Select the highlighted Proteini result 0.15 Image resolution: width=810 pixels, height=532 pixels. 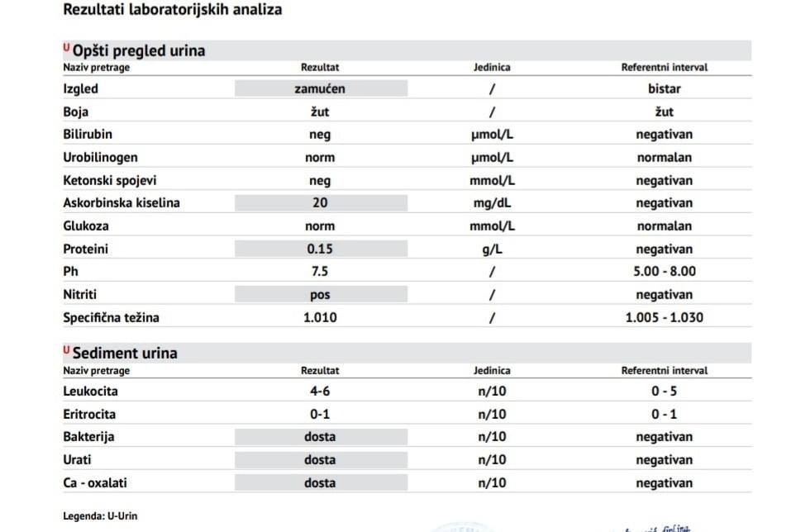click(321, 249)
